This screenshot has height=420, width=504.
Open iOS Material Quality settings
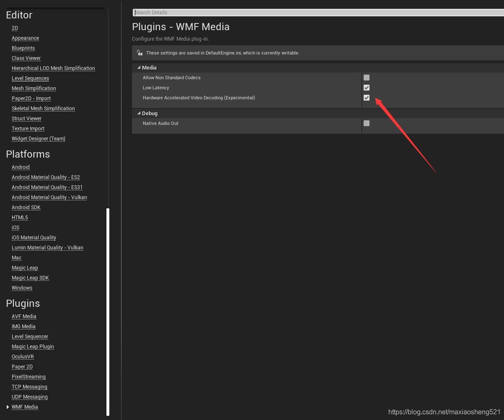[34, 238]
